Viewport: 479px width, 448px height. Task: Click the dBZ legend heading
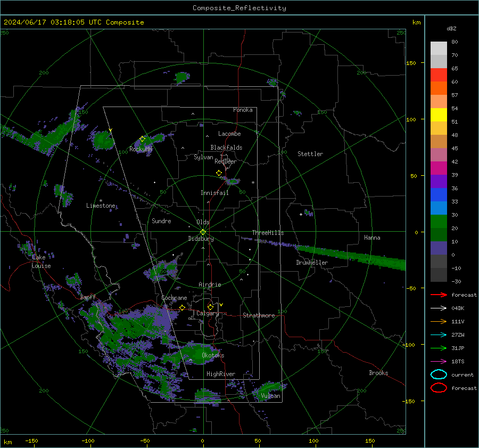coord(451,28)
